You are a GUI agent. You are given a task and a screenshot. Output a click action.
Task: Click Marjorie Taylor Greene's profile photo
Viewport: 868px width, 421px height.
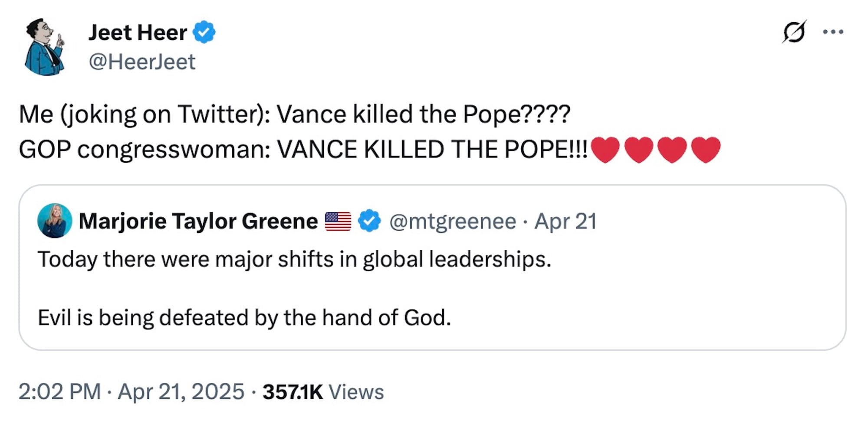click(55, 221)
